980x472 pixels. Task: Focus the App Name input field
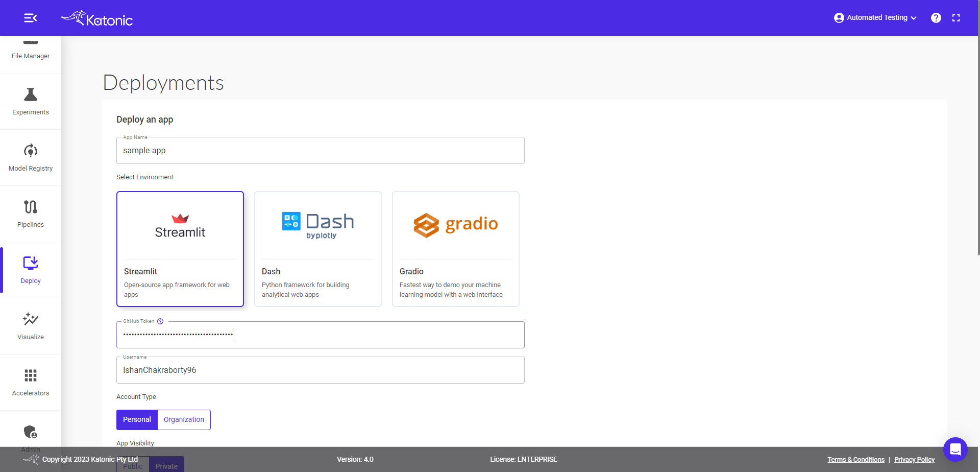[321, 151]
